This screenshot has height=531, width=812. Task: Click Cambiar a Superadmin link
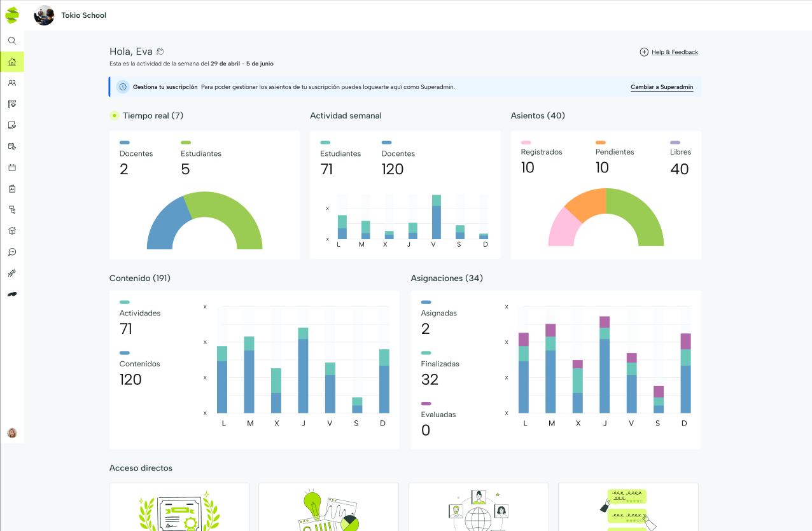(661, 87)
